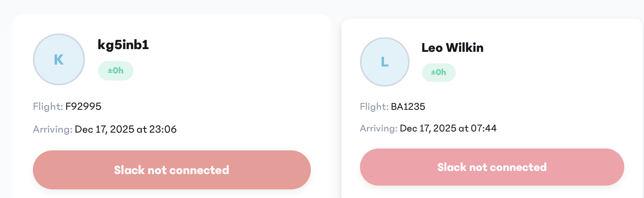Screen dimensions: 644x198
Task: Select flight number BA1235
Action: tap(408, 106)
